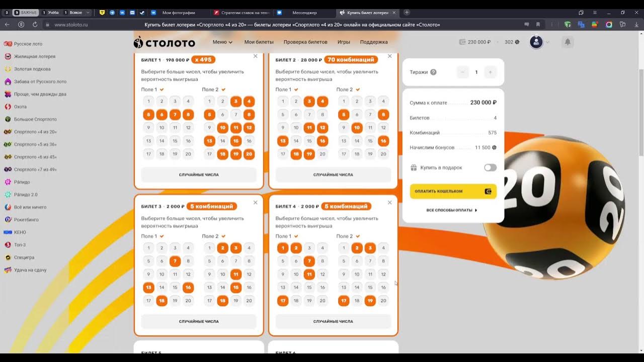Open the Игры menu item
Image resolution: width=644 pixels, height=362 pixels.
[344, 42]
